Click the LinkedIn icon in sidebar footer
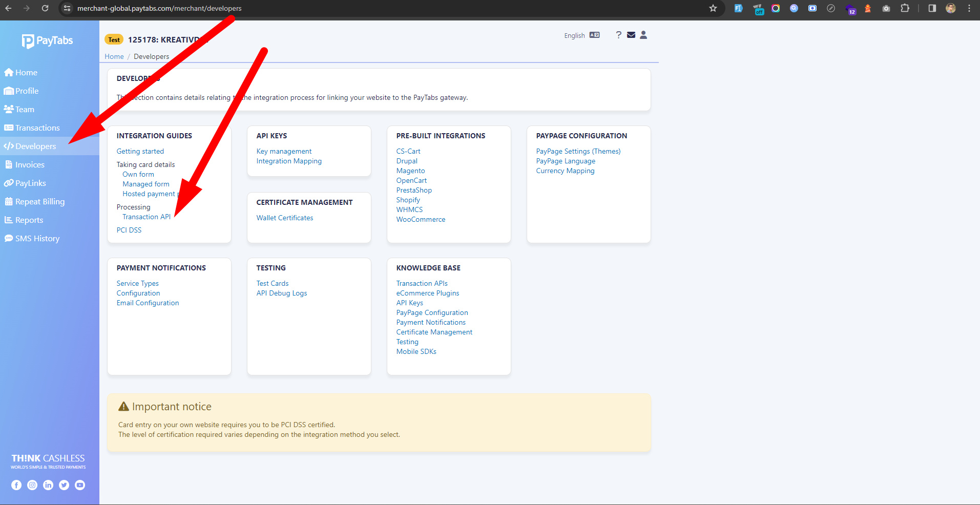This screenshot has width=980, height=505. tap(48, 485)
